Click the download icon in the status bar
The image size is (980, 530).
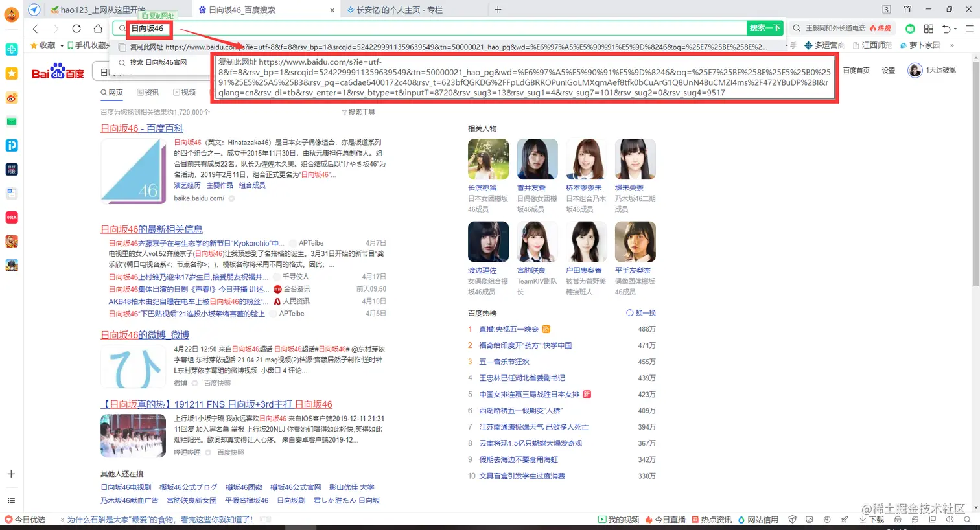click(863, 520)
